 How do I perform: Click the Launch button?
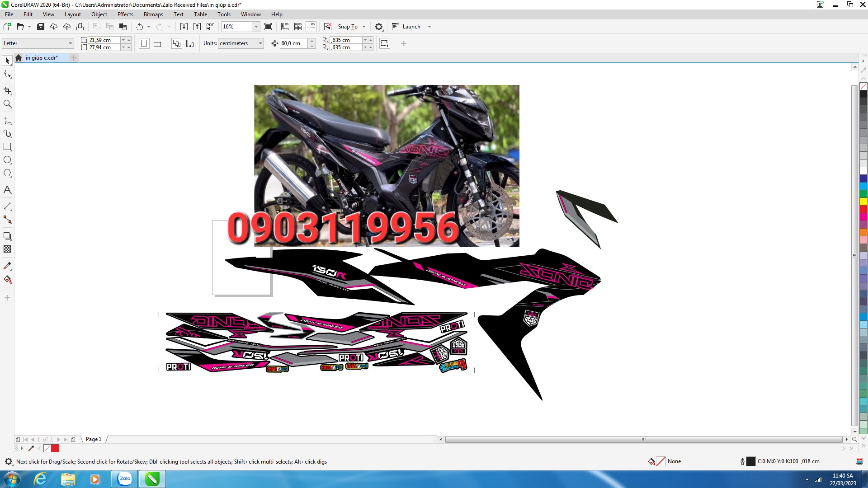tap(406, 27)
